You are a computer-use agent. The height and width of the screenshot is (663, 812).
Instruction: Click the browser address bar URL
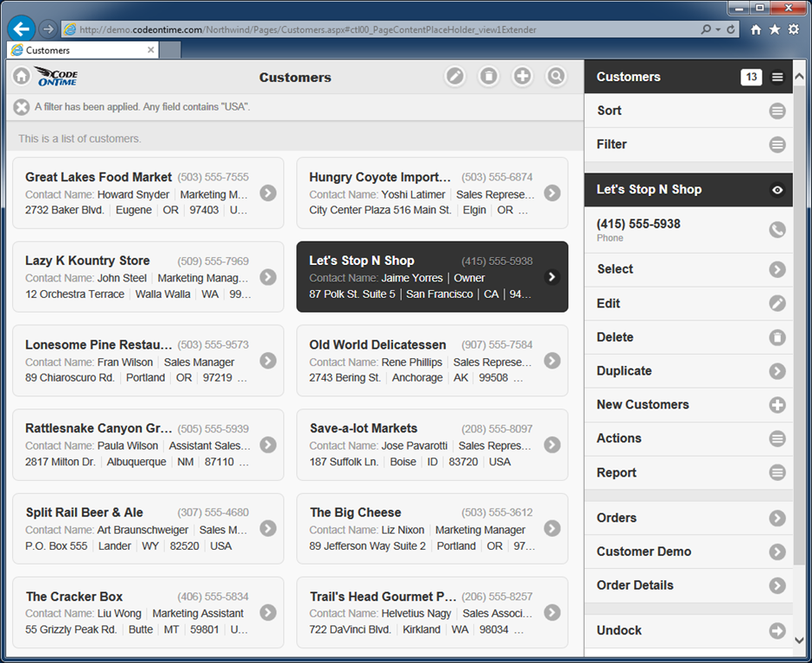point(308,30)
